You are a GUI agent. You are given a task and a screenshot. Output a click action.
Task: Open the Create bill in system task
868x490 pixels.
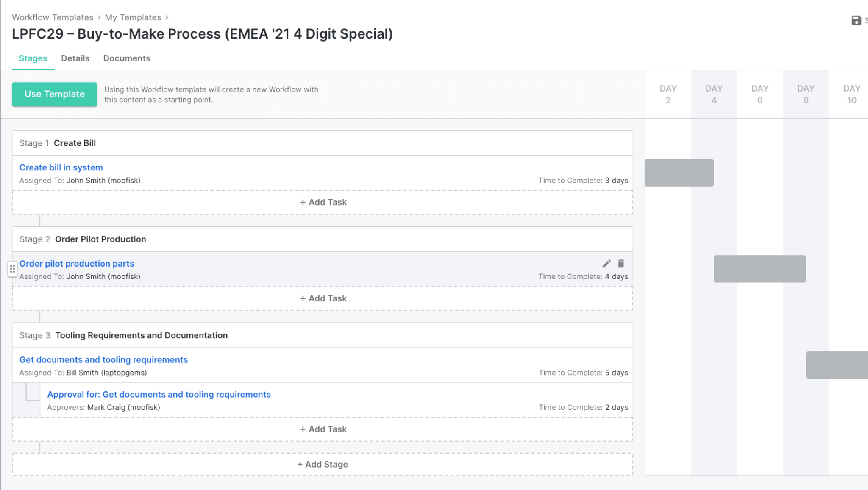pyautogui.click(x=61, y=167)
